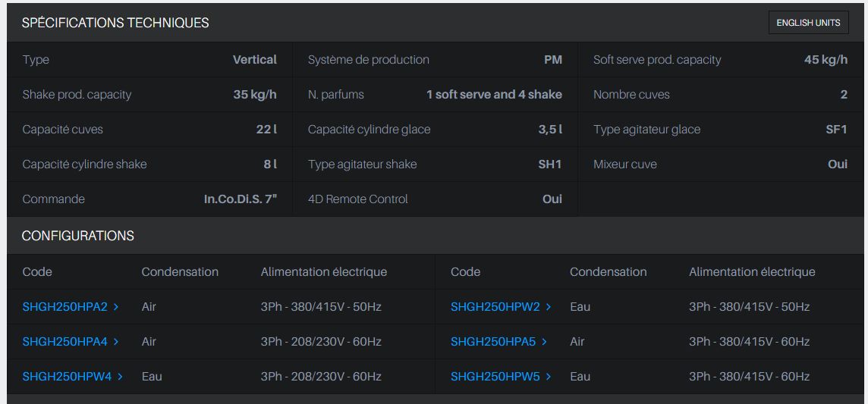Viewport: 868px width, 404px height.
Task: Click the Capacité cylindre shake label
Action: point(84,164)
